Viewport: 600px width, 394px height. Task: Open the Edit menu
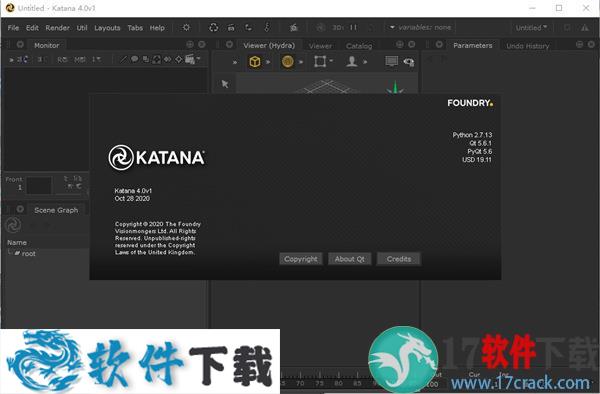(x=32, y=28)
